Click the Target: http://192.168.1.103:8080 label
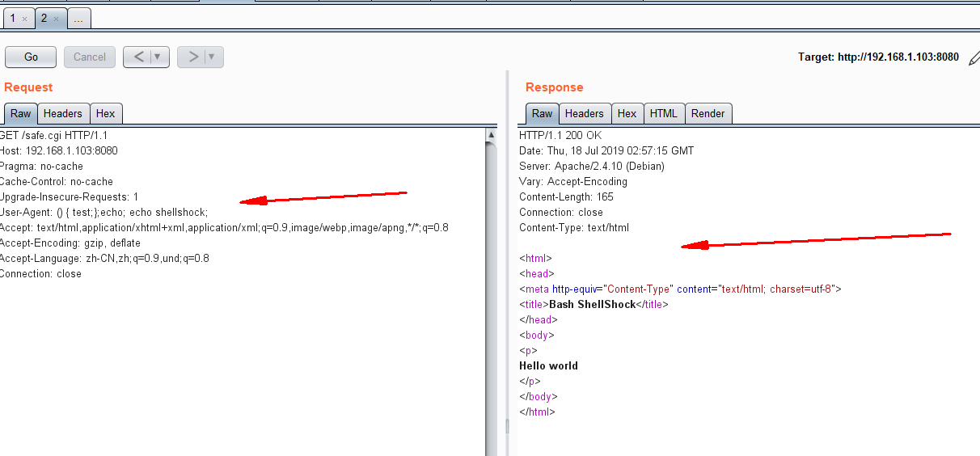 tap(878, 57)
